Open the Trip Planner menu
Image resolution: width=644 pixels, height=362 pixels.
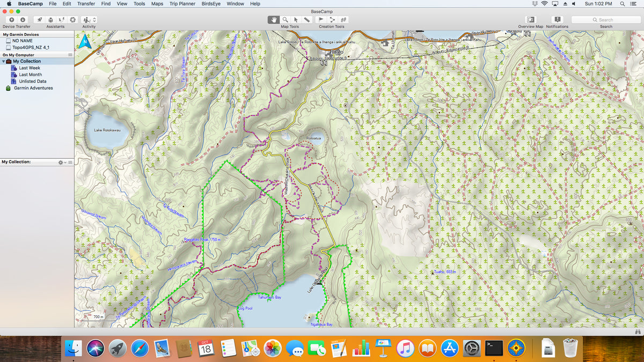pos(182,4)
